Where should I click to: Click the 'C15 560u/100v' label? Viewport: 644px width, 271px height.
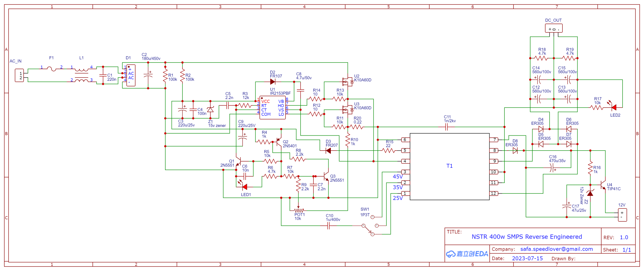tap(567, 70)
